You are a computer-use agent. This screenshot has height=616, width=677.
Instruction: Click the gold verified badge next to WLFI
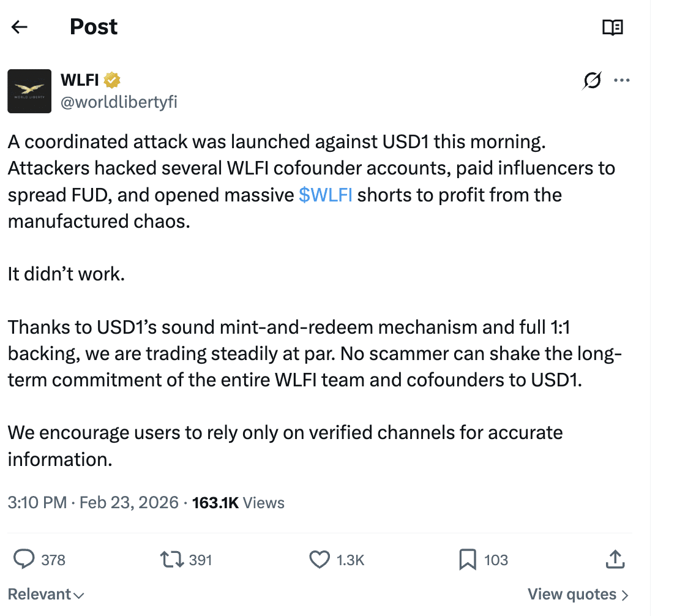pos(113,80)
